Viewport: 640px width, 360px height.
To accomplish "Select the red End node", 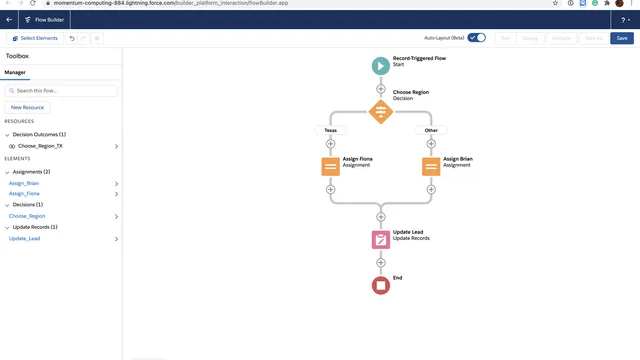I will pos(380,285).
